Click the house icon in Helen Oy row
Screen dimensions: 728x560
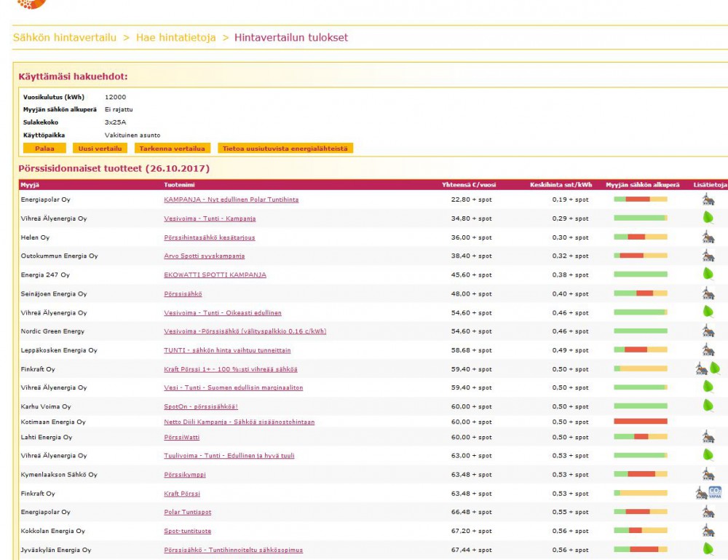pos(708,237)
